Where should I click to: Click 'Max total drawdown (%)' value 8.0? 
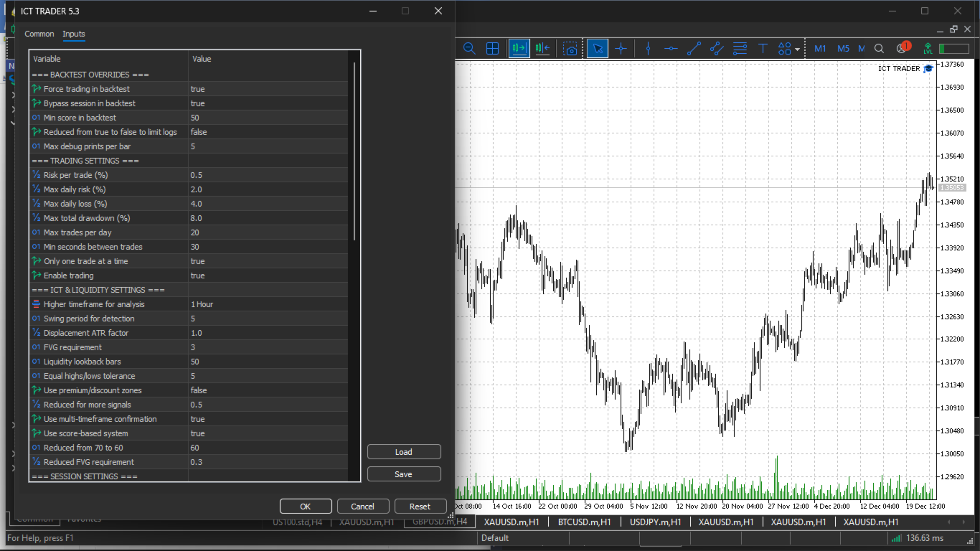pos(268,218)
